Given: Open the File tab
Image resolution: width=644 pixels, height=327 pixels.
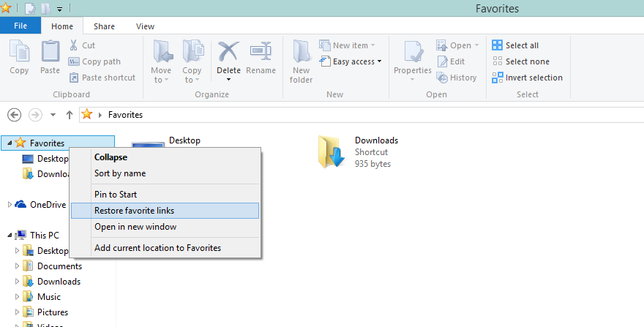Looking at the screenshot, I should (x=20, y=26).
